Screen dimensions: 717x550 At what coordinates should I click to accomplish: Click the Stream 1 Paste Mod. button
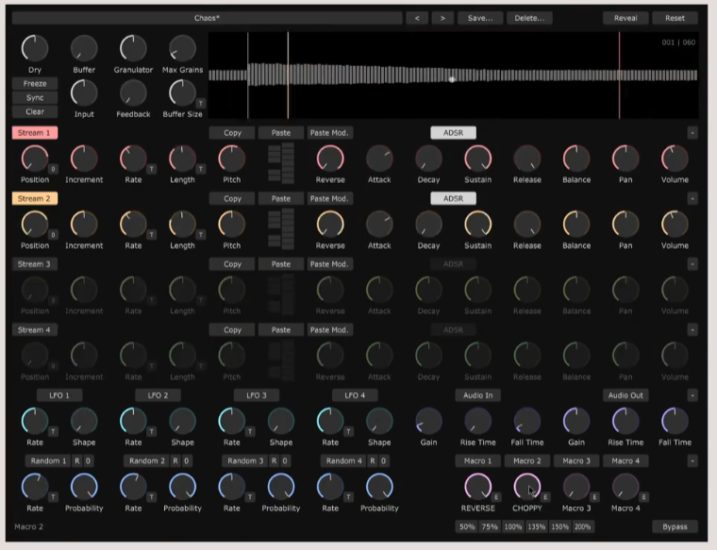[x=330, y=133]
